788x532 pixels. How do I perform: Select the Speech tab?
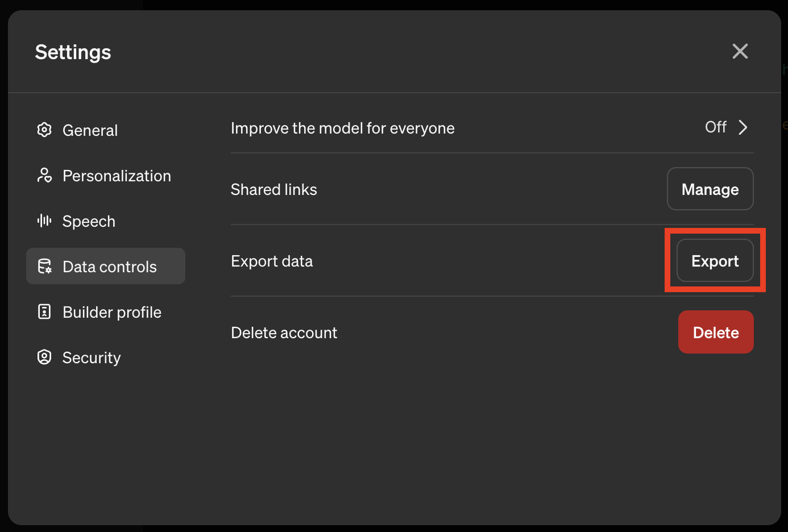pyautogui.click(x=106, y=221)
